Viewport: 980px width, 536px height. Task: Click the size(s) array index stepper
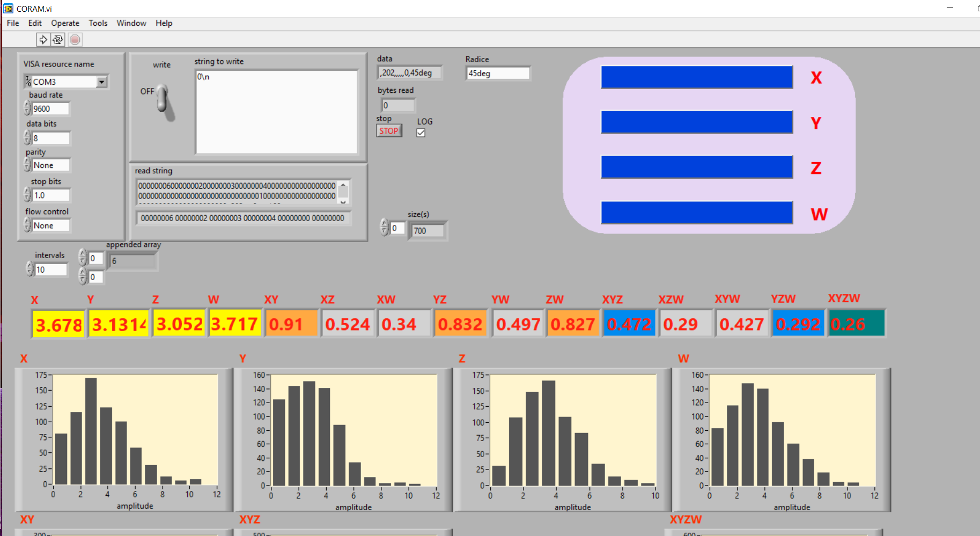(384, 228)
